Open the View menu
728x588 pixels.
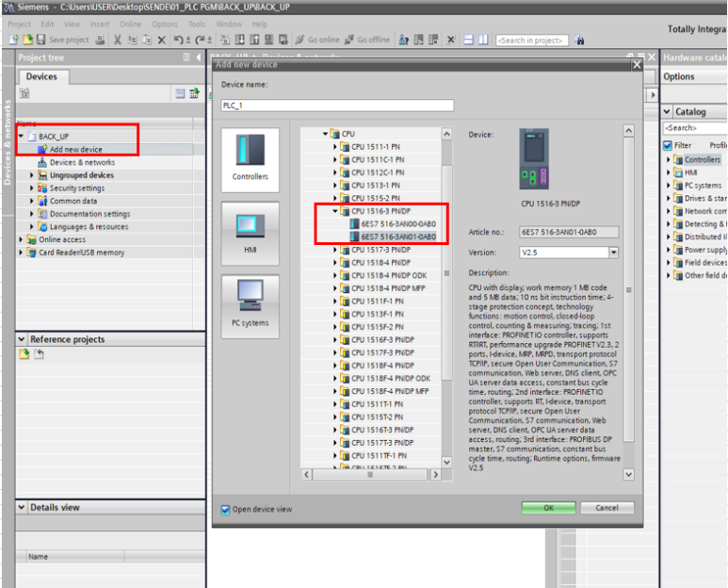coord(72,24)
